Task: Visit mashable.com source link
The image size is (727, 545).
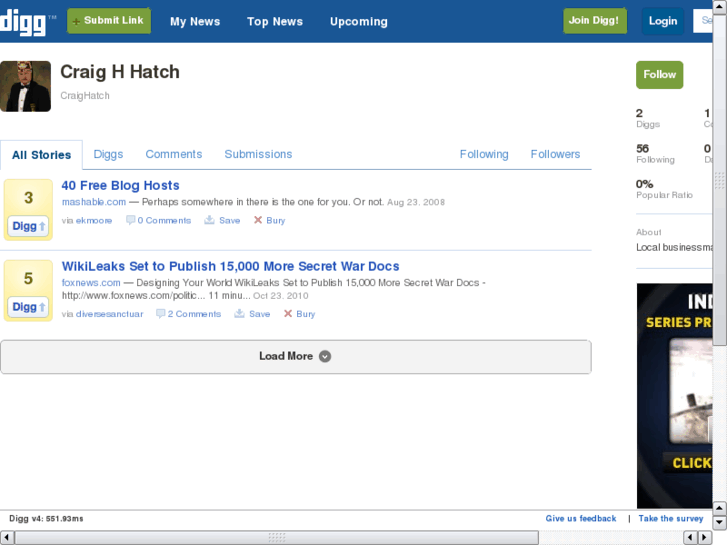Action: point(94,202)
